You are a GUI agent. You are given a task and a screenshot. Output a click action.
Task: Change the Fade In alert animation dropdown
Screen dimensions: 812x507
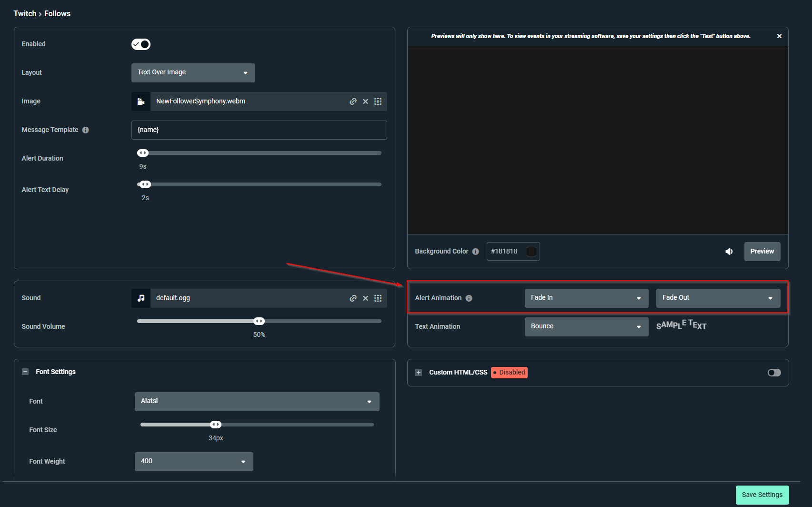pos(586,298)
